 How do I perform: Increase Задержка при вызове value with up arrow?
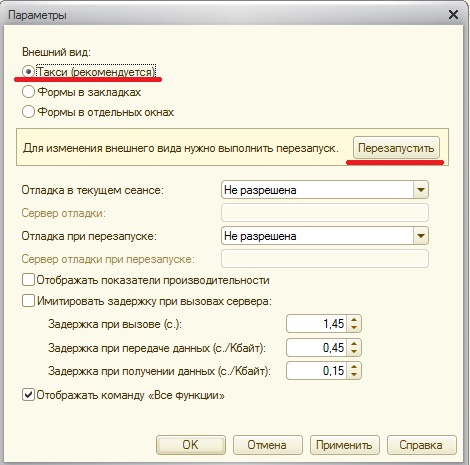(354, 320)
